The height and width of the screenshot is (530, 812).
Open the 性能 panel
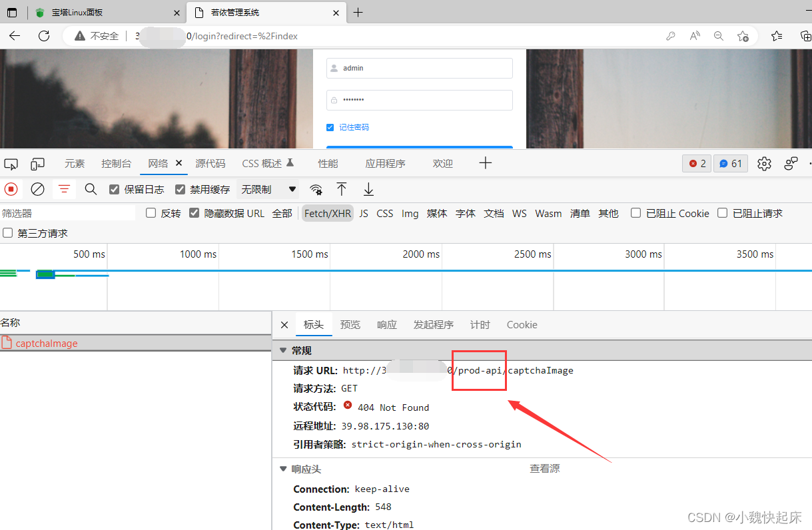coord(328,164)
